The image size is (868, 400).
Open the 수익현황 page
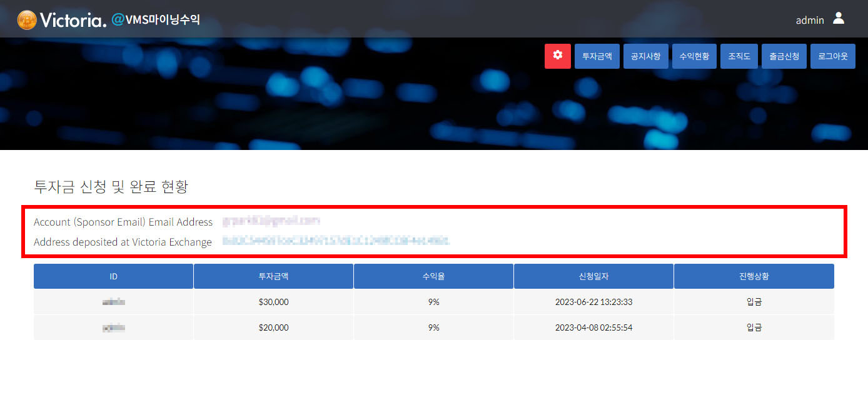click(694, 56)
